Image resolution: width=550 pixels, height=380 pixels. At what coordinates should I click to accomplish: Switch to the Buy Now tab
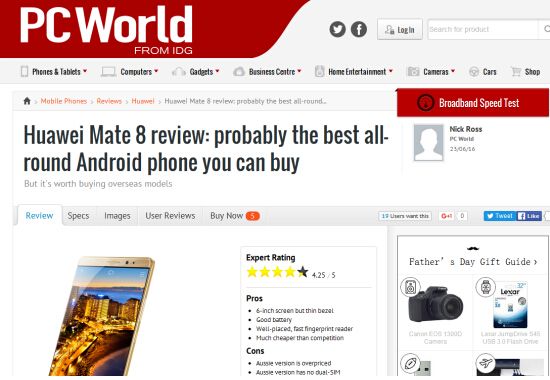234,216
